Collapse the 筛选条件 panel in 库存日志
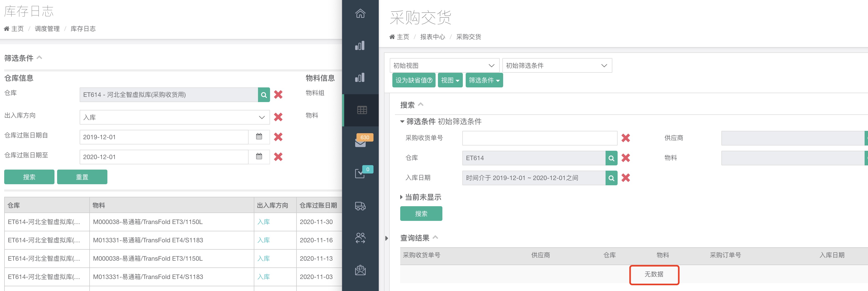868x291 pixels. tap(40, 57)
